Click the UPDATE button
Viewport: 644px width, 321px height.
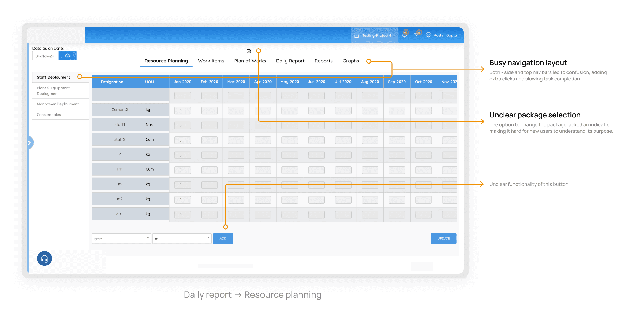tap(444, 238)
